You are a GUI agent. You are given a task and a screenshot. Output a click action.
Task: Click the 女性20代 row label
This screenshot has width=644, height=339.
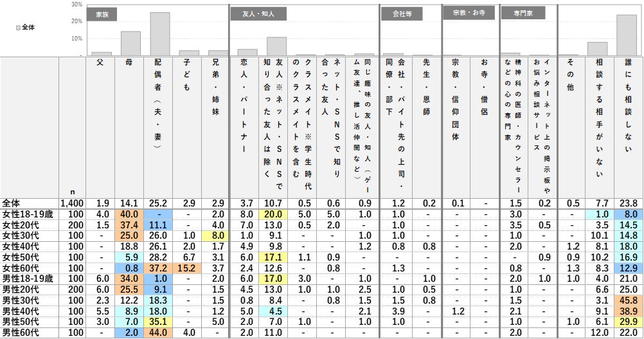pyautogui.click(x=21, y=225)
